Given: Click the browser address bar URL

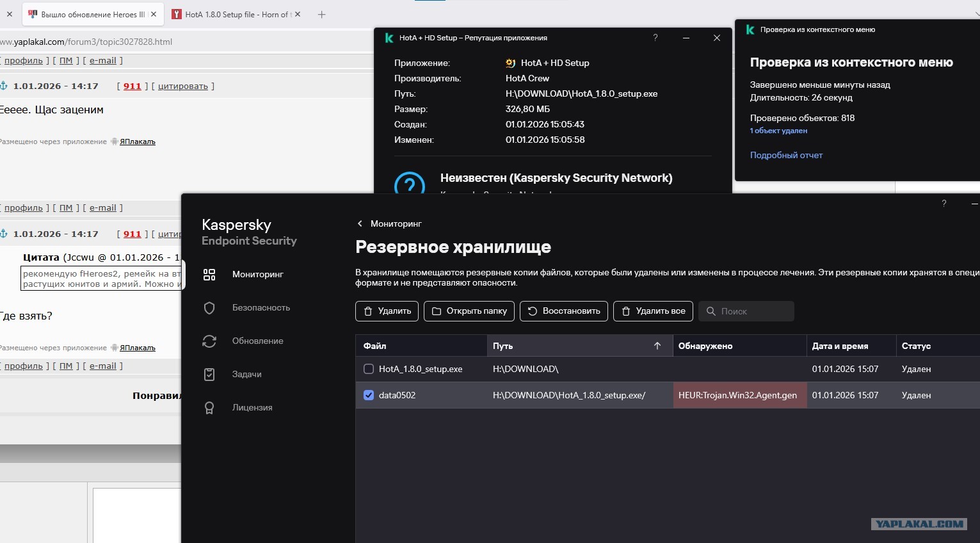Looking at the screenshot, I should pos(86,42).
